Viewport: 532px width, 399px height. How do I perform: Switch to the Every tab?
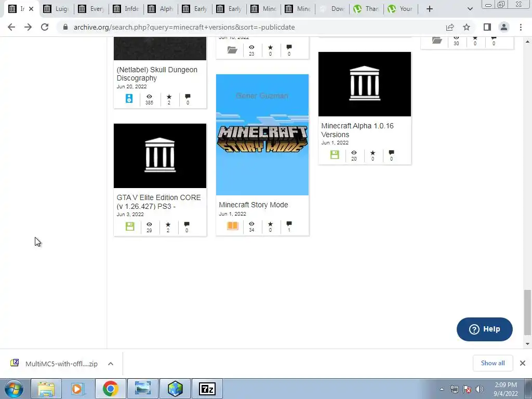point(91,9)
